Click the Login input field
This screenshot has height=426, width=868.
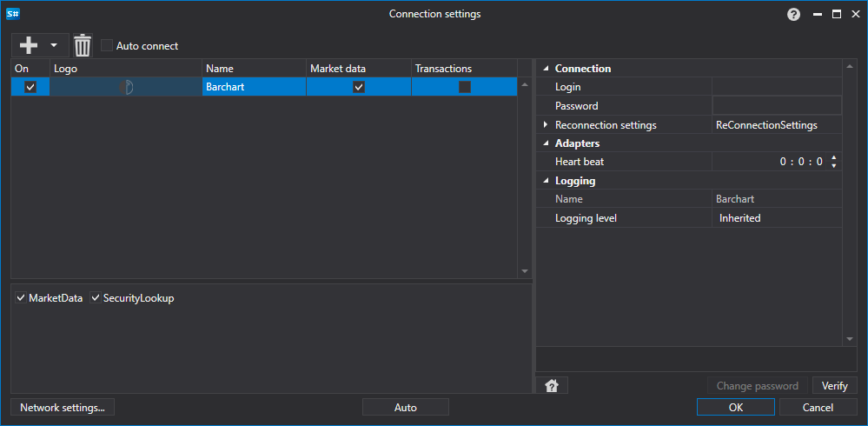point(777,87)
